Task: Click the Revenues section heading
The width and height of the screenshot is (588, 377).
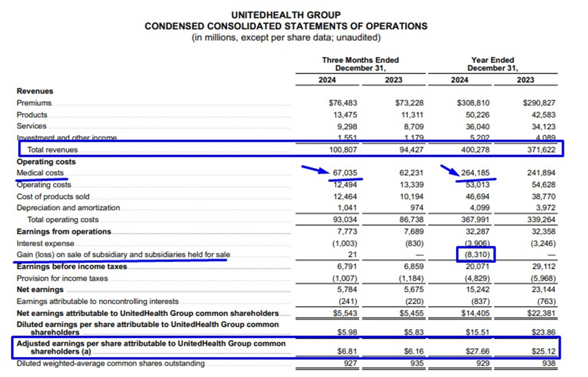Action: point(35,91)
